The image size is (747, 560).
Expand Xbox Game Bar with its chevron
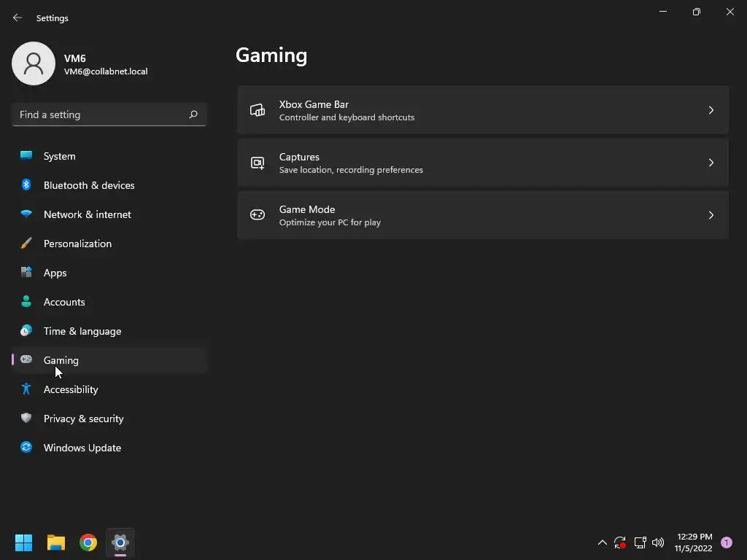click(711, 110)
